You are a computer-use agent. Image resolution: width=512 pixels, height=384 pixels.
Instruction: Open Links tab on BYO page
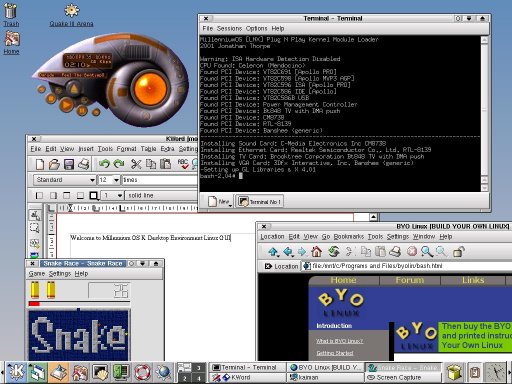[473, 280]
